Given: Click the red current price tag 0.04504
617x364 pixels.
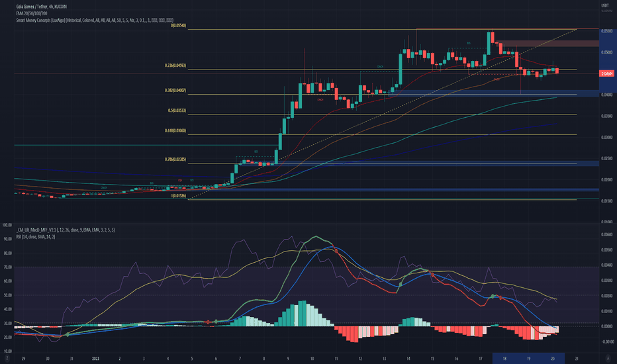Looking at the screenshot, I should [x=607, y=73].
